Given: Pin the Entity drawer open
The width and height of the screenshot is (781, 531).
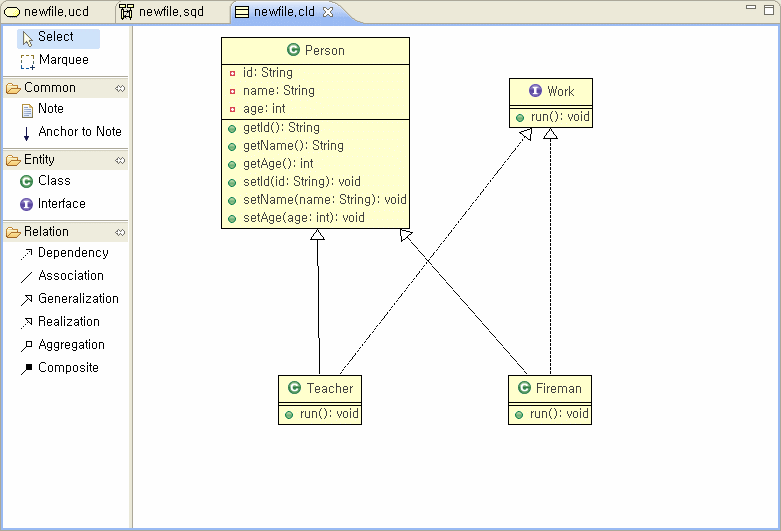Looking at the screenshot, I should click(x=120, y=160).
